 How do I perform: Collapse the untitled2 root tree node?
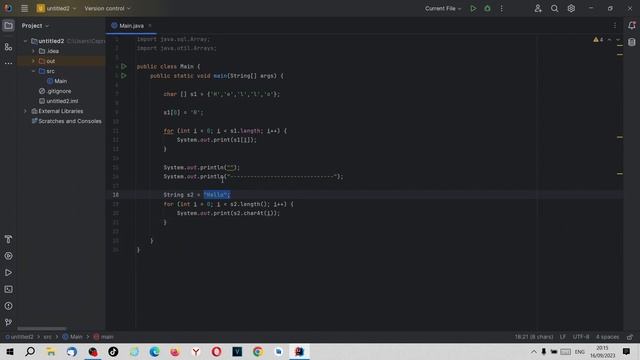(25, 41)
